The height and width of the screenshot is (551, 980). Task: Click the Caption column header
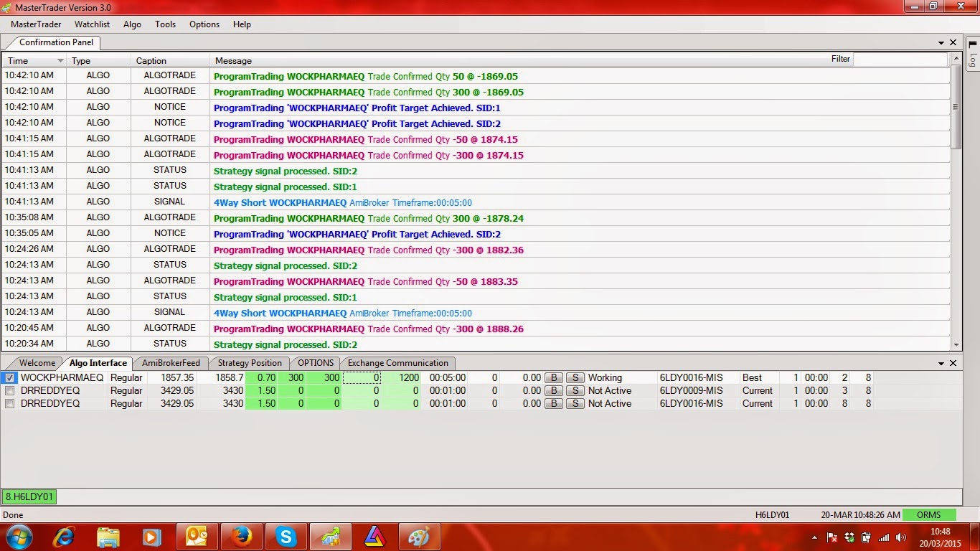point(170,61)
